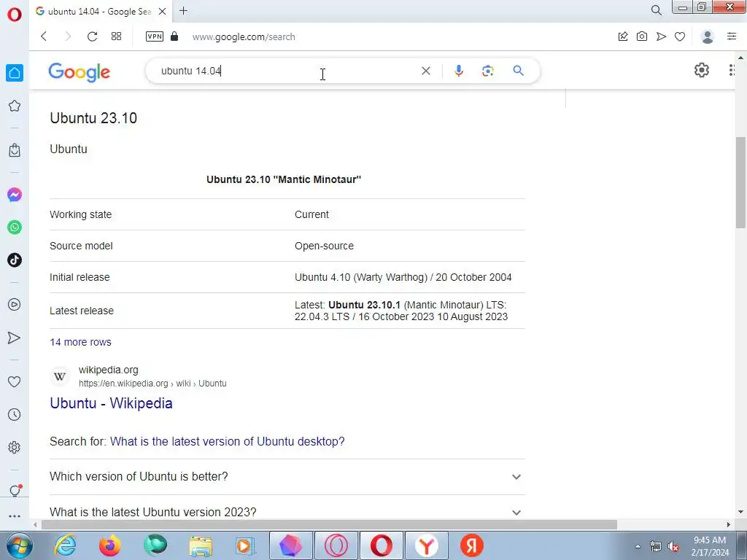Take a snapshot with camera icon
Viewport: 747px width, 560px height.
pyautogui.click(x=642, y=36)
